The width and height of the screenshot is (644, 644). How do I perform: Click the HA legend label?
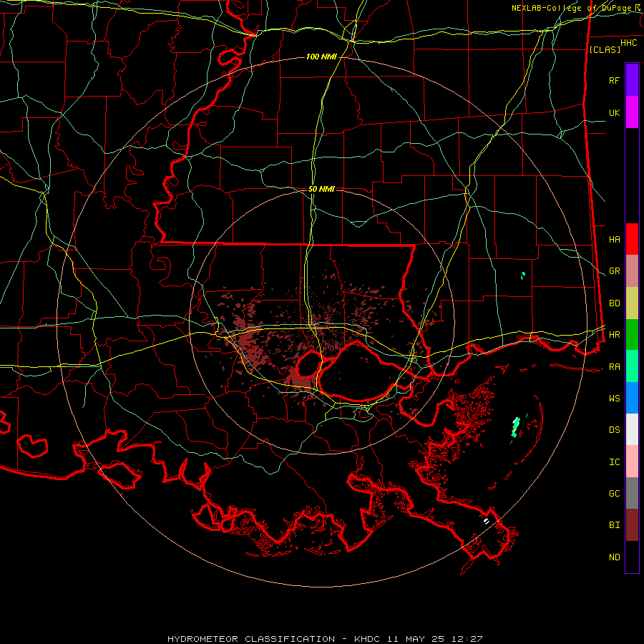614,239
